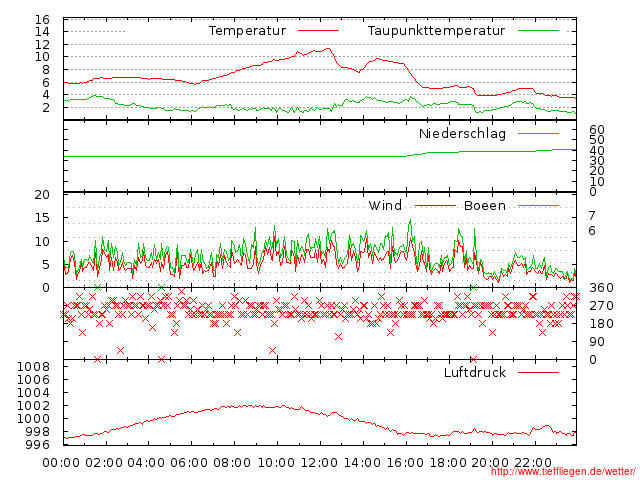Click the 14 temperature axis label

coord(42,31)
